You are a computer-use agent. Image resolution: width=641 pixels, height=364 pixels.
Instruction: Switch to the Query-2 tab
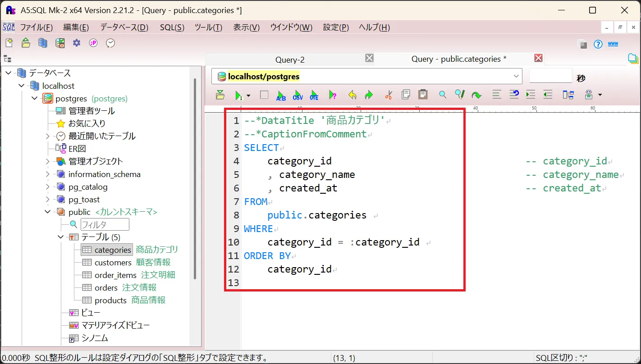click(x=290, y=59)
